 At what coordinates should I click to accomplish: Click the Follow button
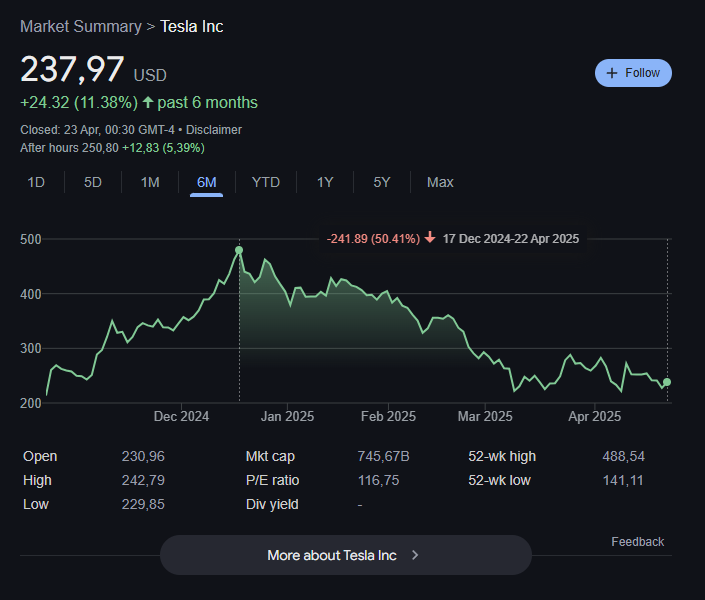[633, 73]
